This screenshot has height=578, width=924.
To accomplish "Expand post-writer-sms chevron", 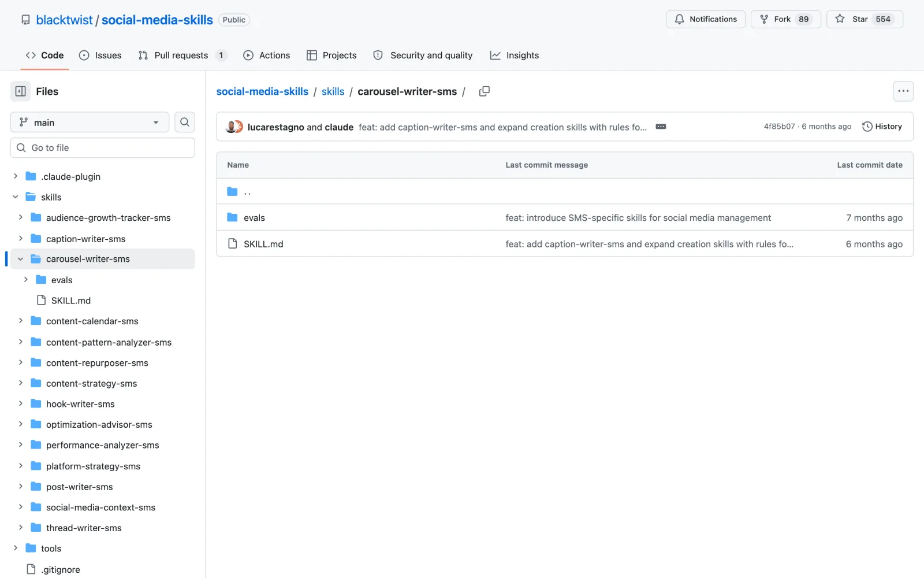I will pos(21,486).
